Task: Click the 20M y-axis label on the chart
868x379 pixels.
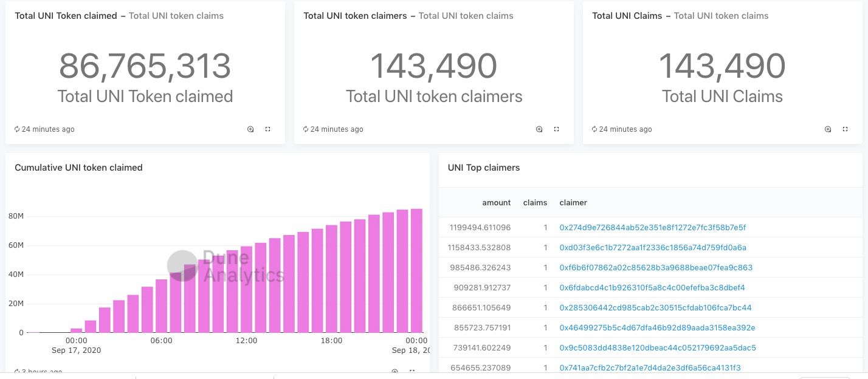Action: 16,304
